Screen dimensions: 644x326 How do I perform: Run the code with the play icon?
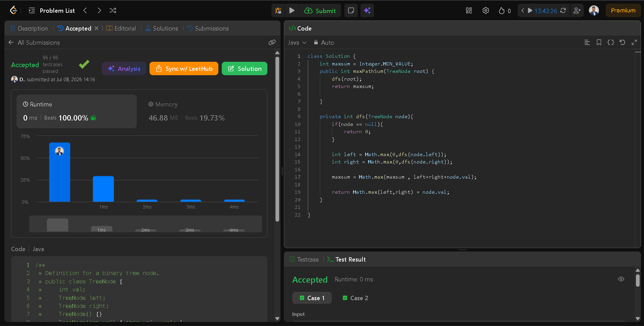point(291,10)
